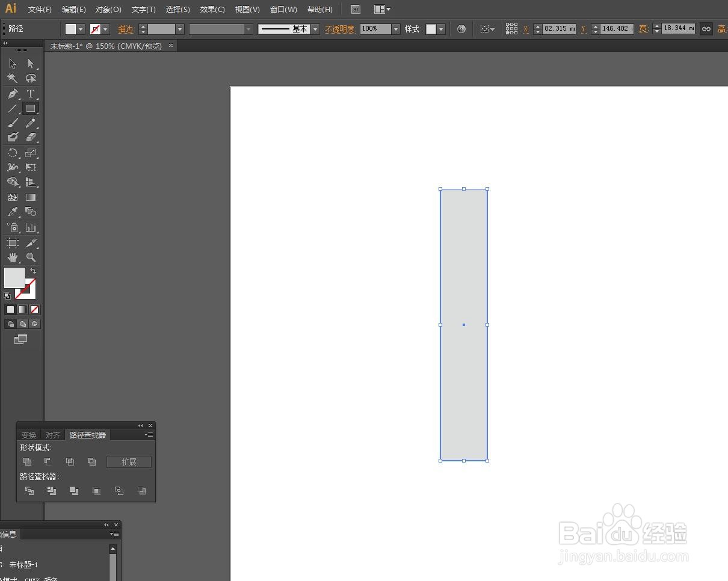Screen dimensions: 728x581
Task: Select the Rotate tool
Action: point(13,153)
